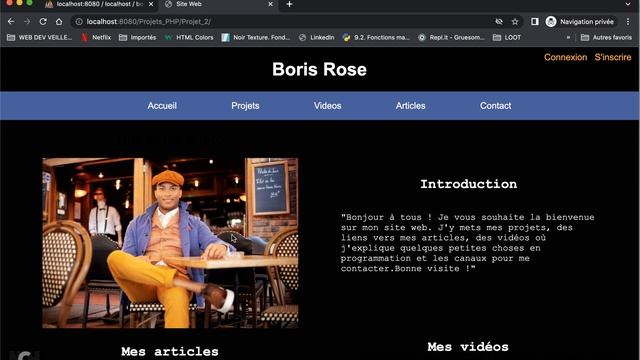Click the site info icon in the address bar

[x=79, y=22]
